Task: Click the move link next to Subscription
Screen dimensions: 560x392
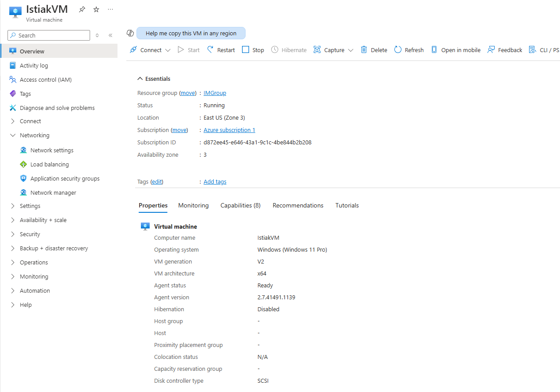Action: [x=179, y=130]
